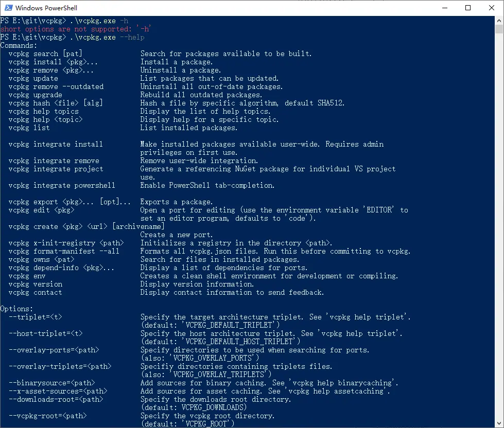Click 'vcpkg depend-info <pkg>...' line
The image size is (504, 428).
pyautogui.click(x=61, y=268)
